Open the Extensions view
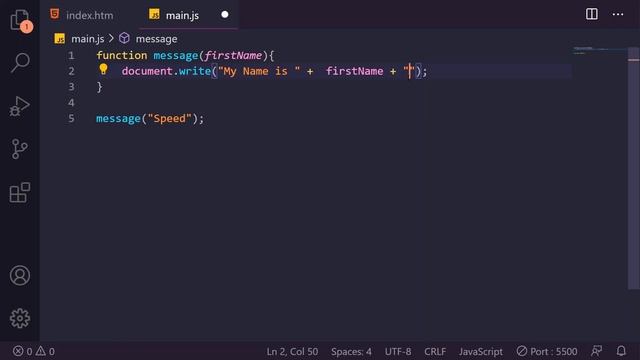 click(x=20, y=192)
